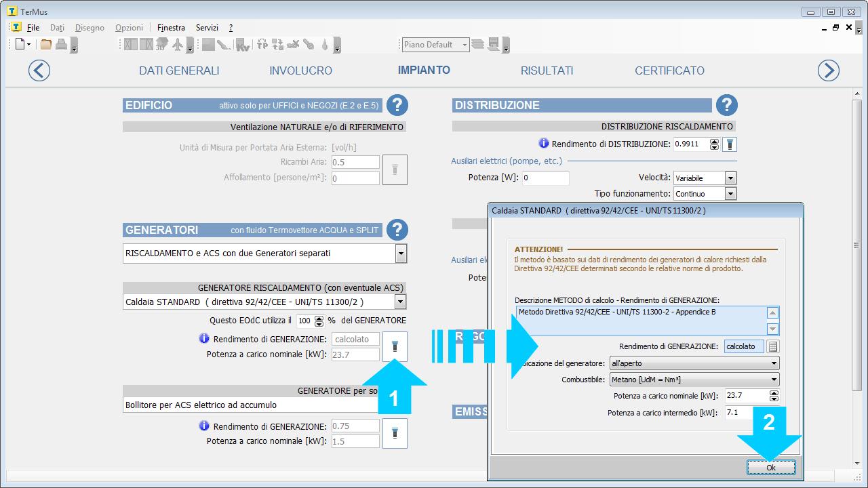This screenshot has height=488, width=868.
Task: Open the RISULTATI tab
Action: [x=547, y=70]
